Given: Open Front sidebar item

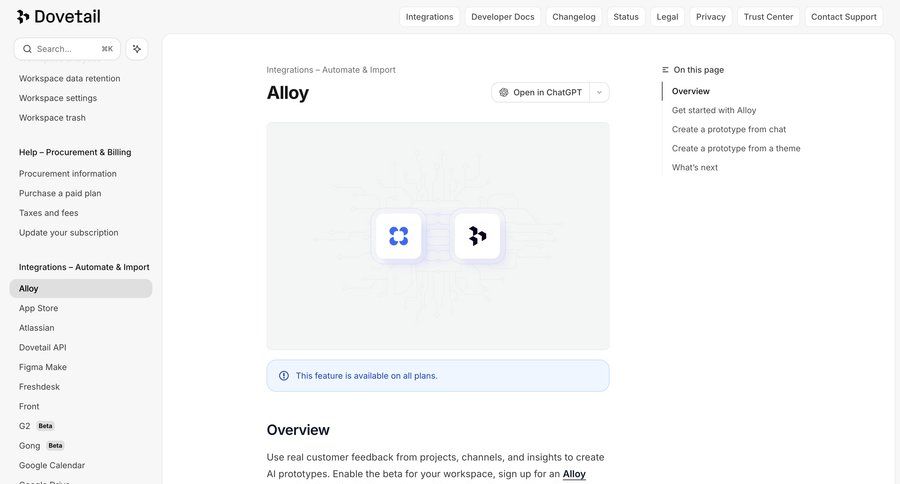Looking at the screenshot, I should point(29,406).
